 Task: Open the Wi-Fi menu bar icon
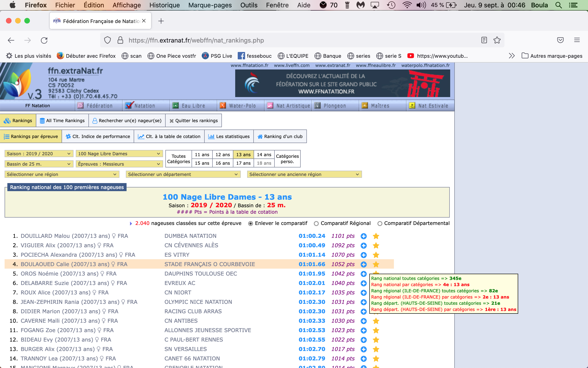[407, 5]
